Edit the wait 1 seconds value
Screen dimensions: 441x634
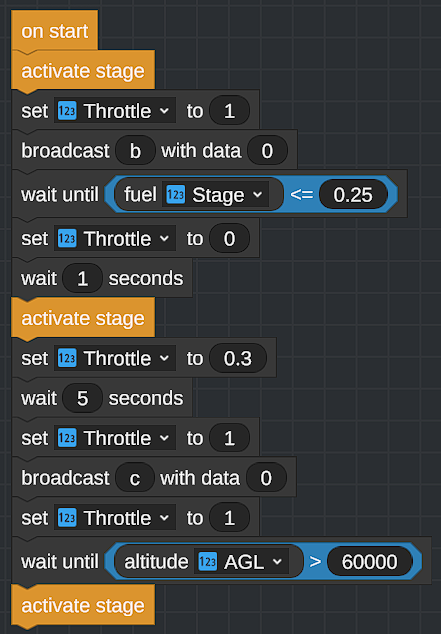coord(82,278)
